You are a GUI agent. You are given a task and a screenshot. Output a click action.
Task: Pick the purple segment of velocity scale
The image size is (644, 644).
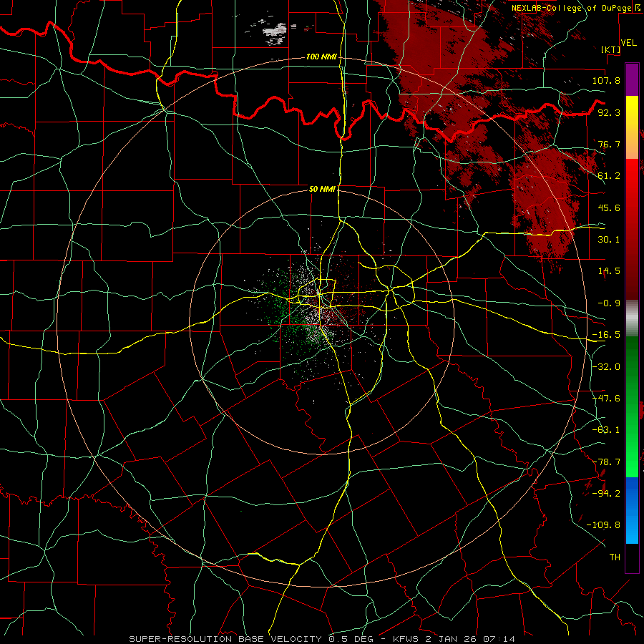pyautogui.click(x=632, y=79)
